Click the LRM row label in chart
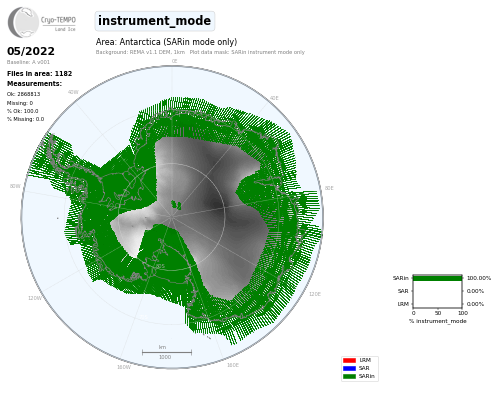 click(403, 304)
